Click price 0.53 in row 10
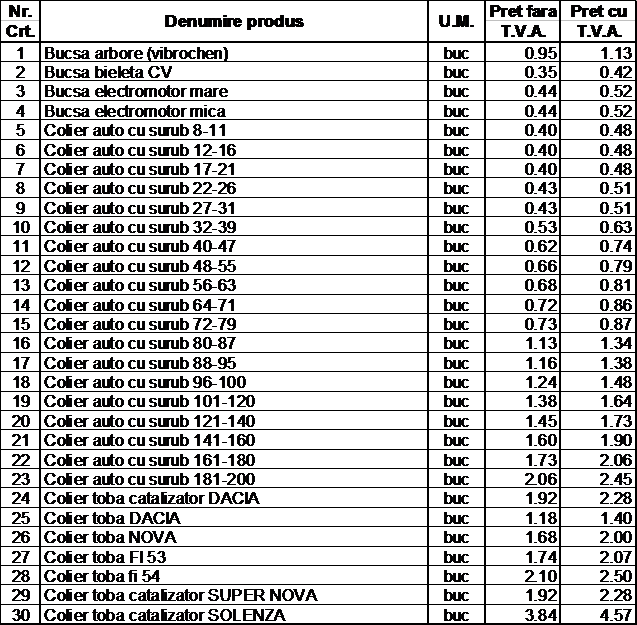637x625 pixels. [541, 227]
